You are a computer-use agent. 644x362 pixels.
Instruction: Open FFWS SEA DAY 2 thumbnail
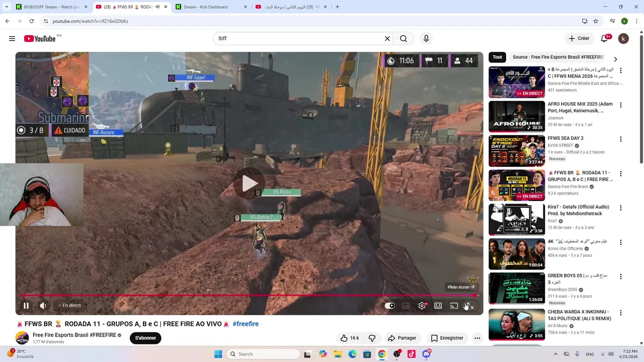pos(517,150)
